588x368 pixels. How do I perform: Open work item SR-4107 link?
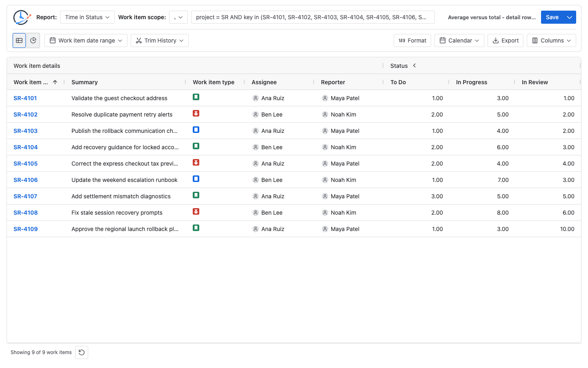(x=25, y=196)
